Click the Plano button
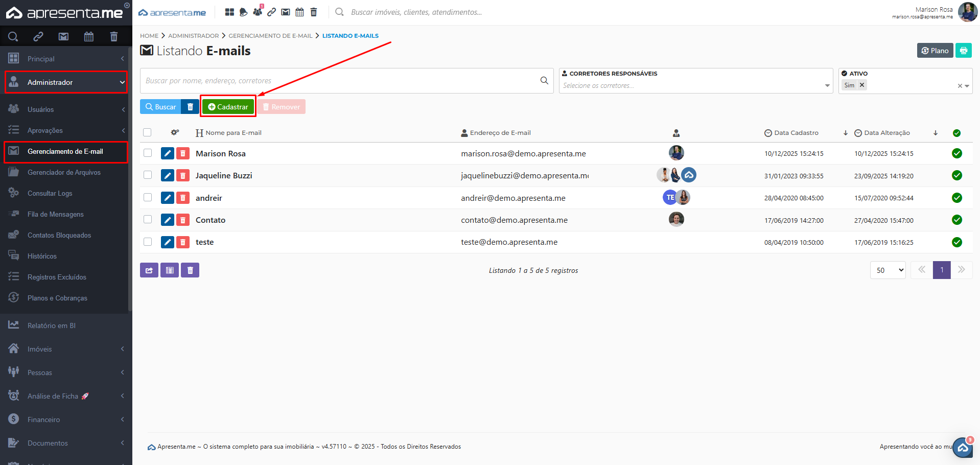The width and height of the screenshot is (980, 465). click(935, 51)
